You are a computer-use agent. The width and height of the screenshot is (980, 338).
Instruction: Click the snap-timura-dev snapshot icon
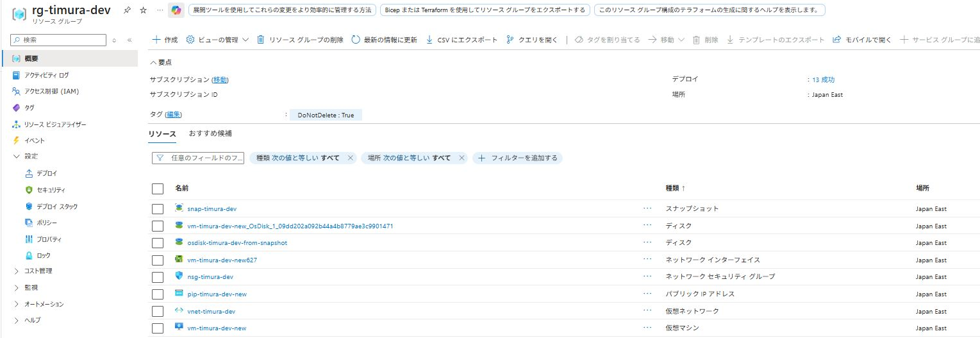pyautogui.click(x=179, y=208)
